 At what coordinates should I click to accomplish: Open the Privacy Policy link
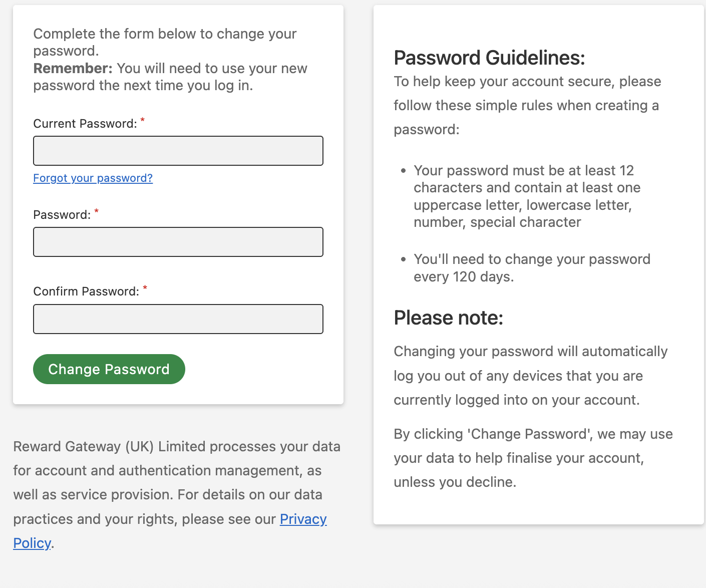[303, 519]
